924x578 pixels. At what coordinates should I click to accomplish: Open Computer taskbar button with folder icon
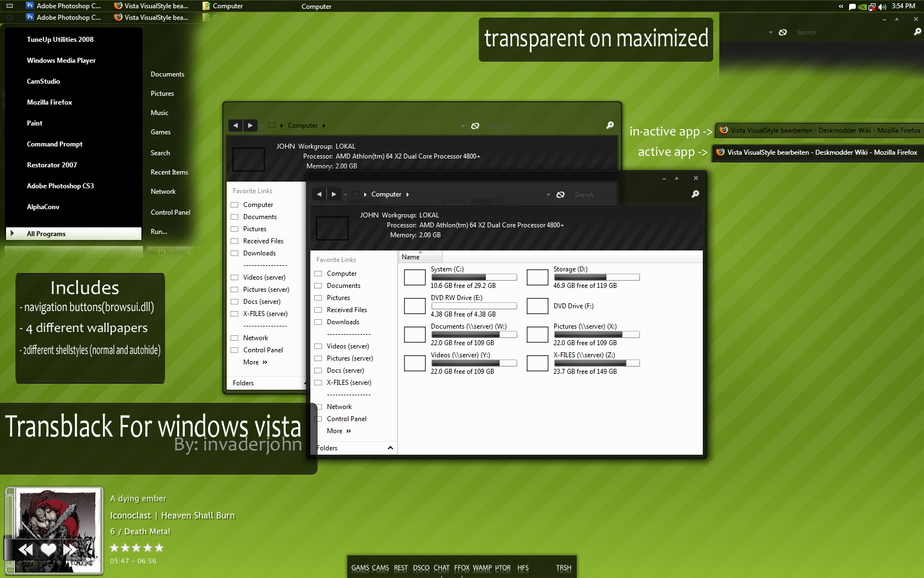coord(223,6)
